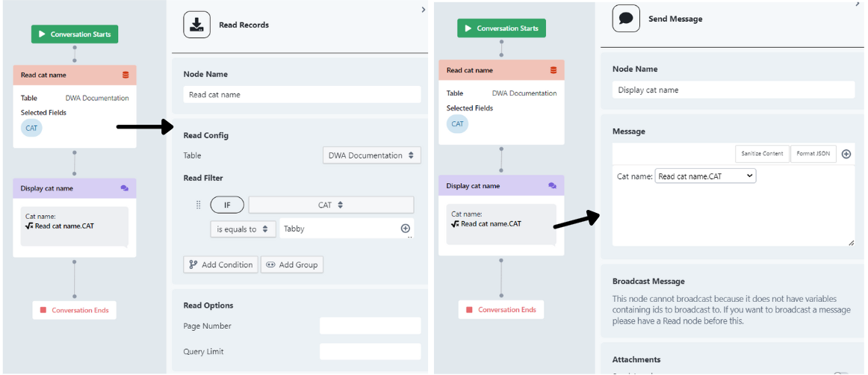Click the Query Limit input field
This screenshot has width=868, height=375.
coord(370,352)
